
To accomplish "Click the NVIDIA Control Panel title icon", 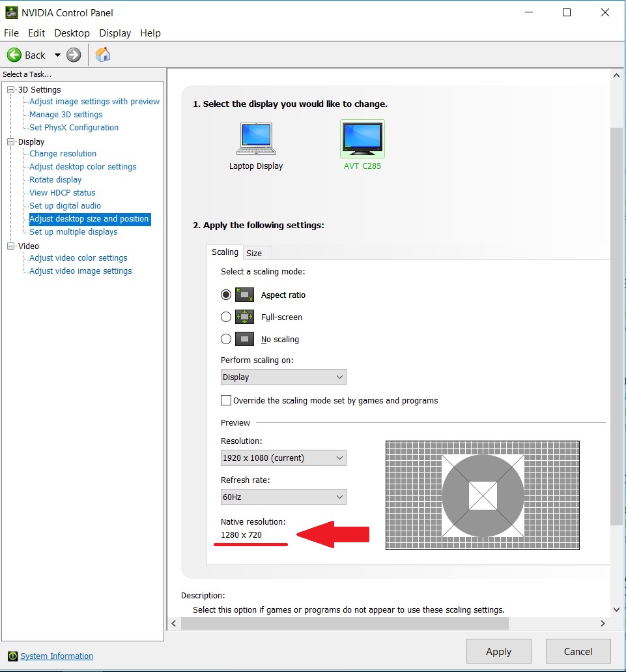I will pos(11,12).
